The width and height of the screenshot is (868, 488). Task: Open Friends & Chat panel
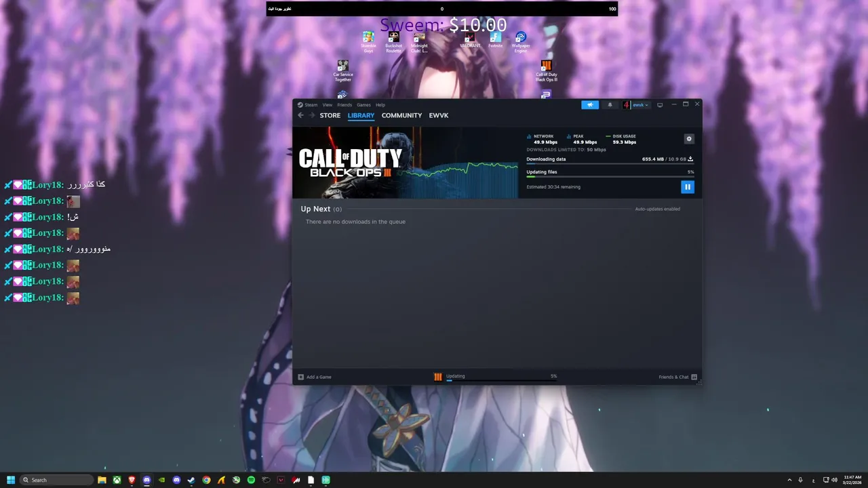(x=678, y=377)
